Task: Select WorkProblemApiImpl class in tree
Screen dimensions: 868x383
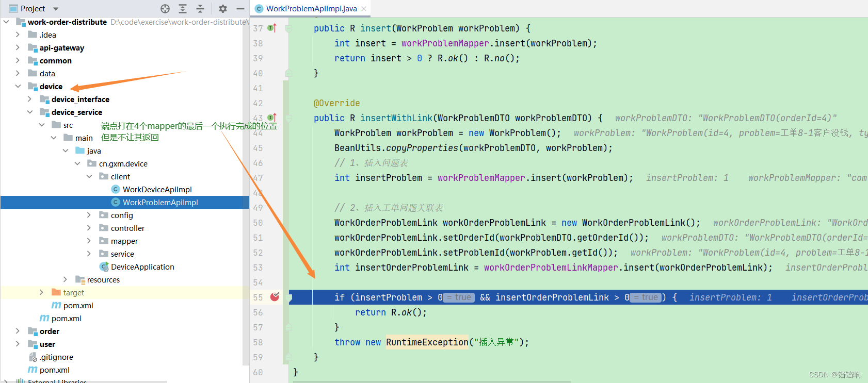Action: pyautogui.click(x=160, y=202)
